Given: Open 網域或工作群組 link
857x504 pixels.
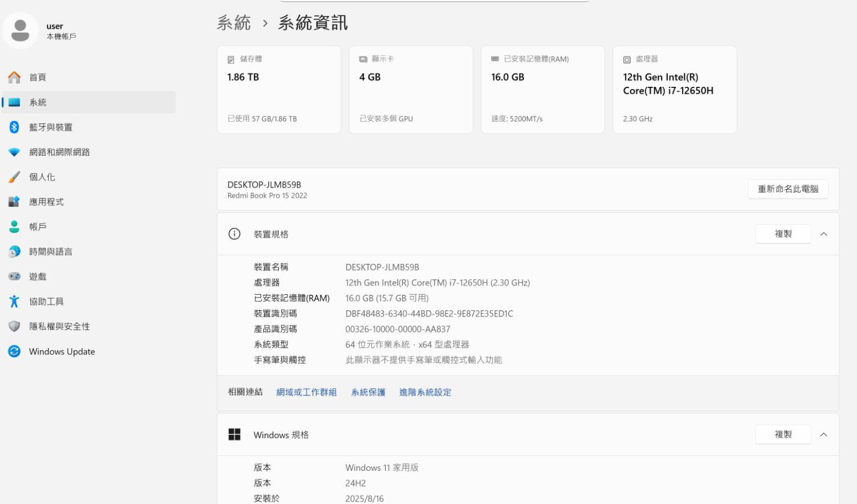Looking at the screenshot, I should (x=306, y=392).
